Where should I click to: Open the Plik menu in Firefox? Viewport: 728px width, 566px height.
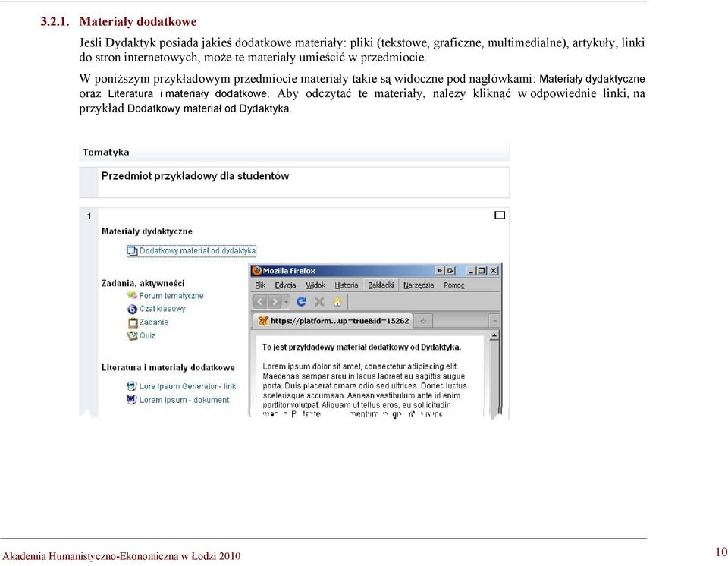tap(260, 285)
